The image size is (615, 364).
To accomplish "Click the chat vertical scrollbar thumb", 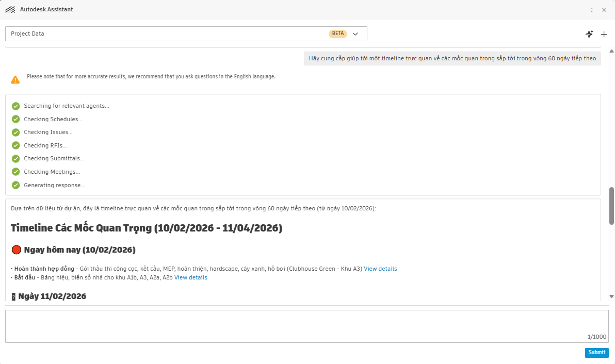I will (611, 206).
